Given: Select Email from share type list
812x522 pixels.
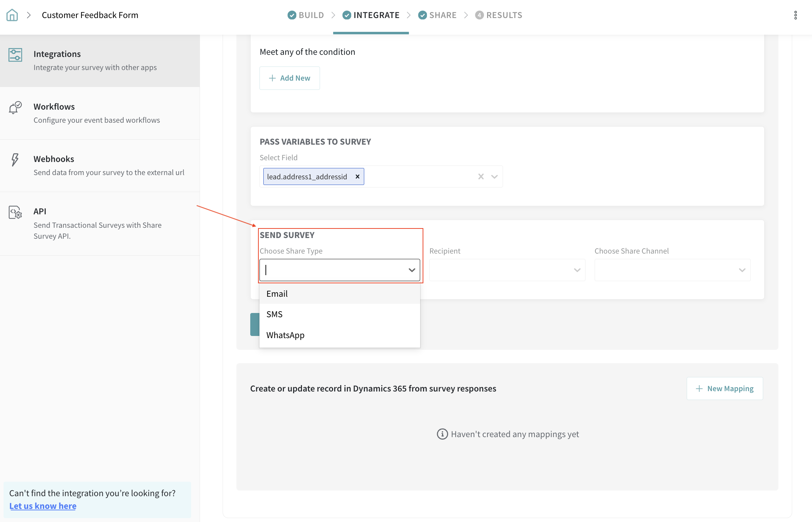Looking at the screenshot, I should pos(277,294).
